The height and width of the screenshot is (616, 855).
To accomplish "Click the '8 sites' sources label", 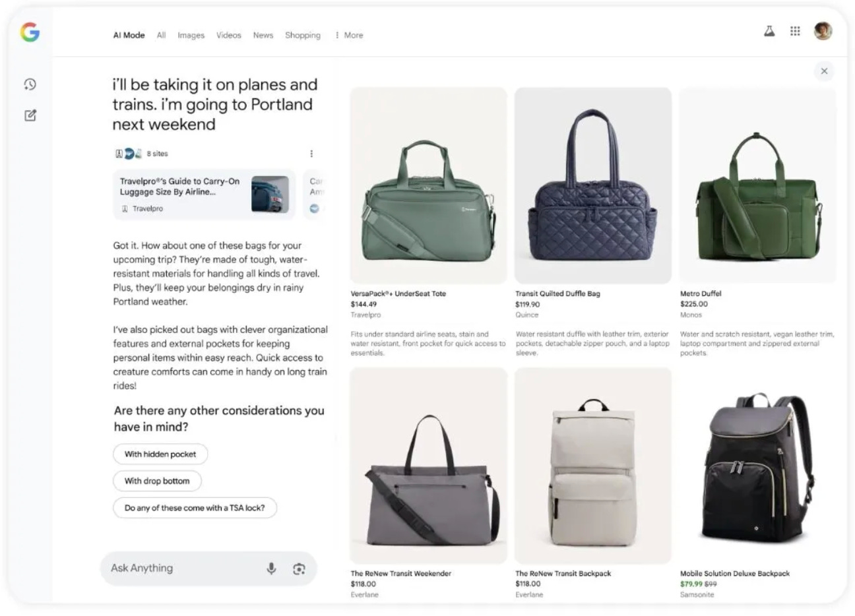I will [x=158, y=154].
